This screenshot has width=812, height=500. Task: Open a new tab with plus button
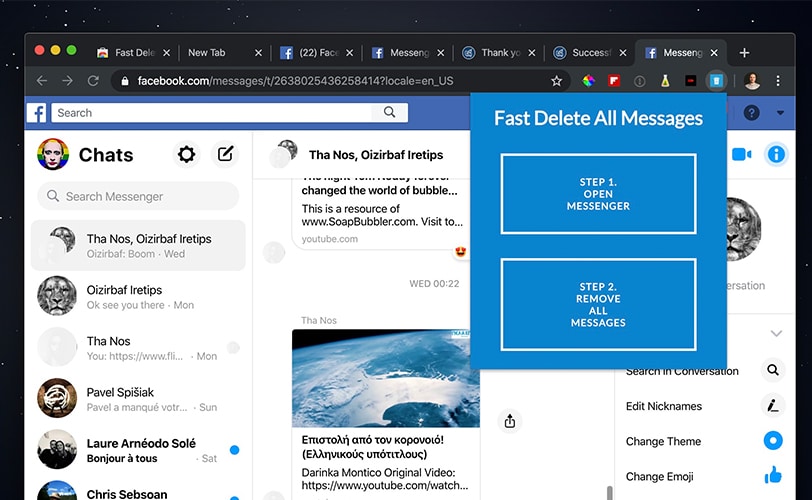click(x=744, y=53)
